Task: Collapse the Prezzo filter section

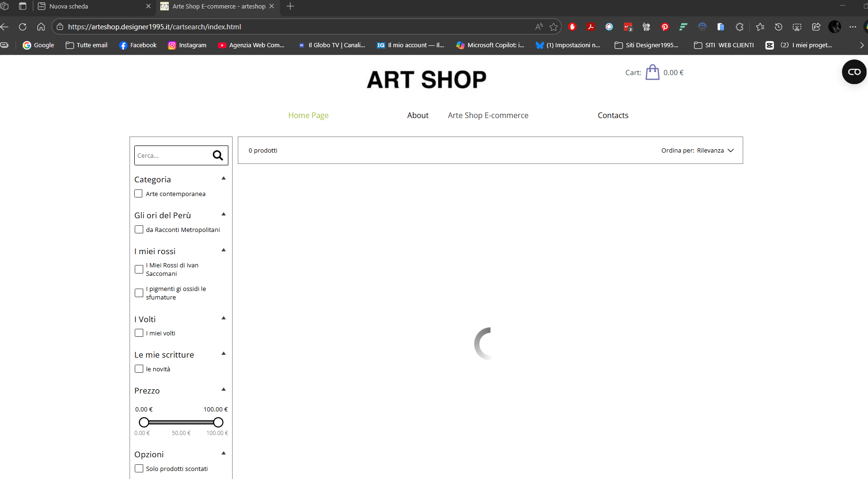Action: tap(224, 390)
